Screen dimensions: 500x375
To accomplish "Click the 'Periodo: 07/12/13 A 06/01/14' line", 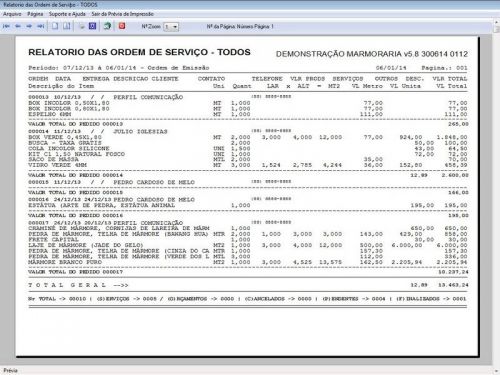I will (119, 68).
